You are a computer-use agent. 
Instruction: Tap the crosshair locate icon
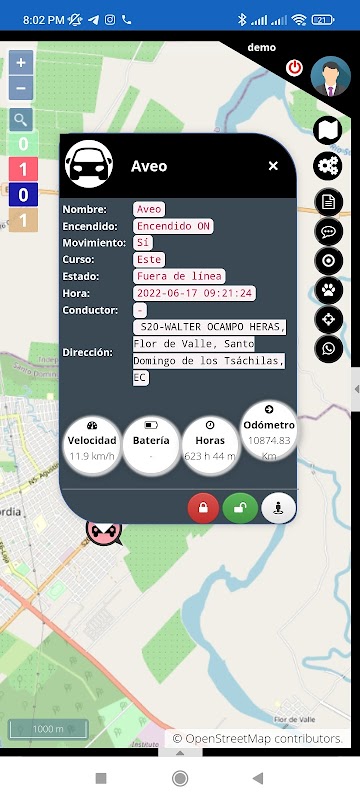click(x=328, y=320)
